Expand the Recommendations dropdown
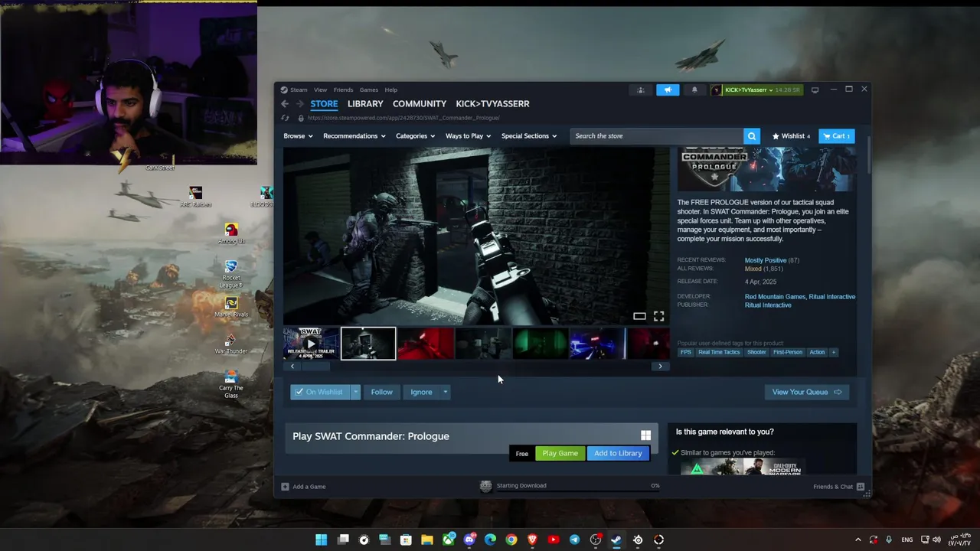Screen dimensions: 980x551 (x=354, y=136)
